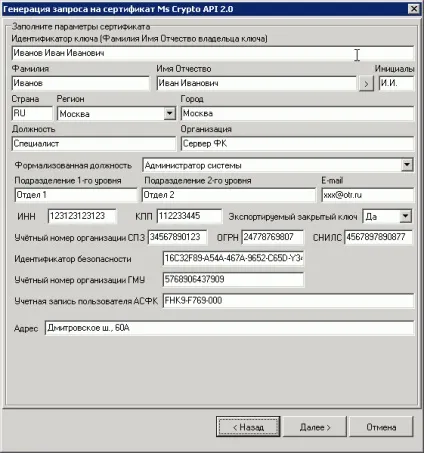Close the certificate request dialog
This screenshot has height=453, width=424.
[x=414, y=9]
